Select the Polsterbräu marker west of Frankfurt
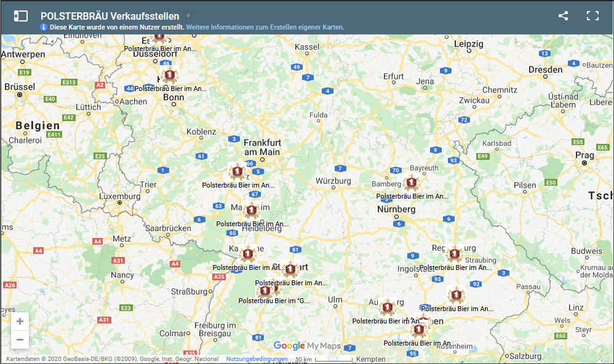The image size is (614, 364). point(236,172)
